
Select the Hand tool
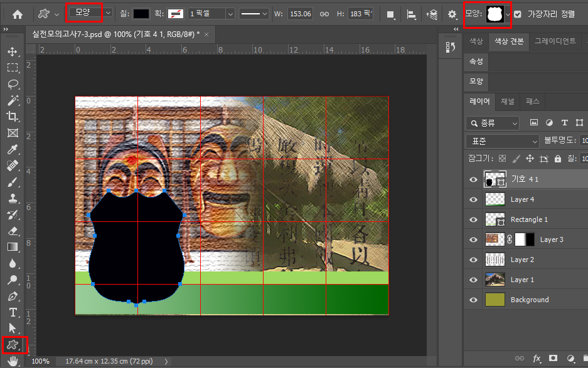click(x=12, y=360)
